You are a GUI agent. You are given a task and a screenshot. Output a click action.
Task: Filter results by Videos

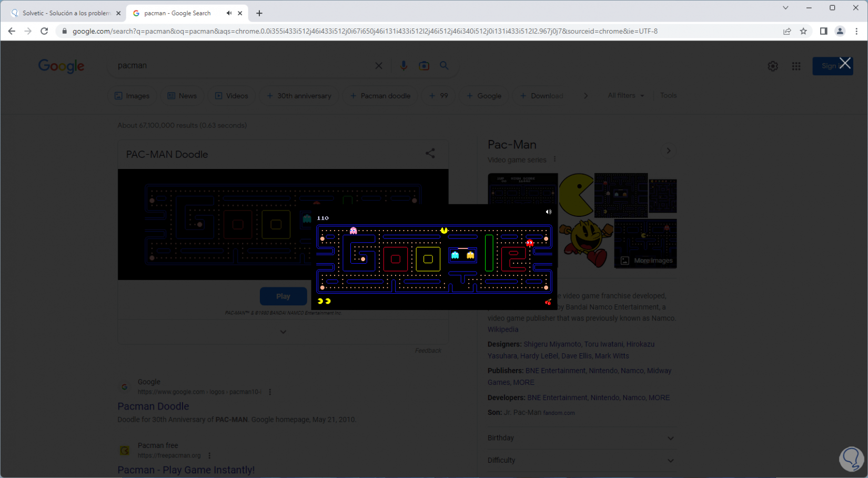[231, 96]
